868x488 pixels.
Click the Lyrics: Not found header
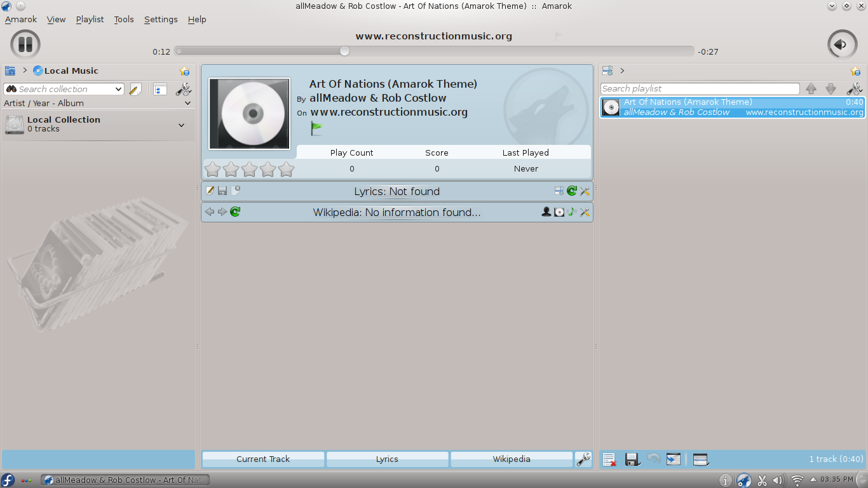[x=397, y=191]
